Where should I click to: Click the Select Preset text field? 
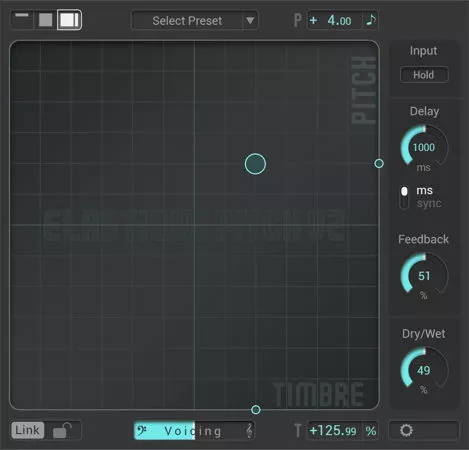click(x=187, y=21)
